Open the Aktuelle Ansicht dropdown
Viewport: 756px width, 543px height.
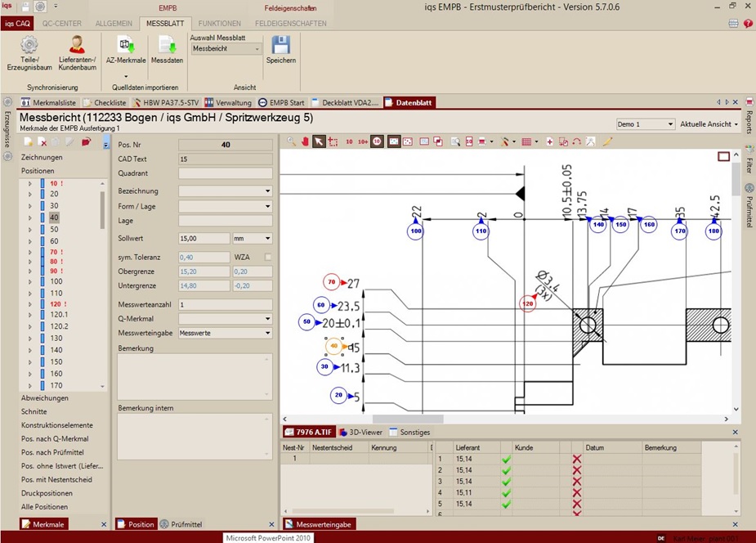point(709,124)
